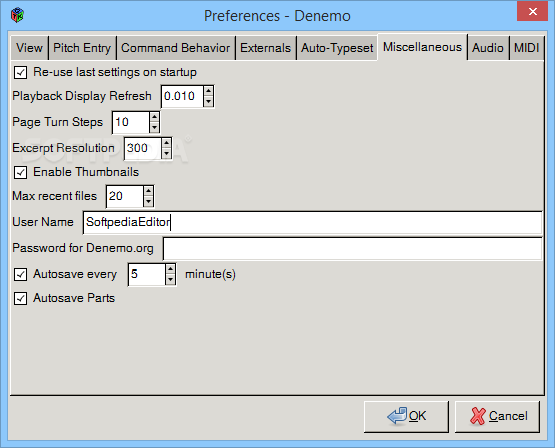Viewport: 555px width, 448px height.
Task: Select the Command Behavior tab
Action: [x=176, y=48]
